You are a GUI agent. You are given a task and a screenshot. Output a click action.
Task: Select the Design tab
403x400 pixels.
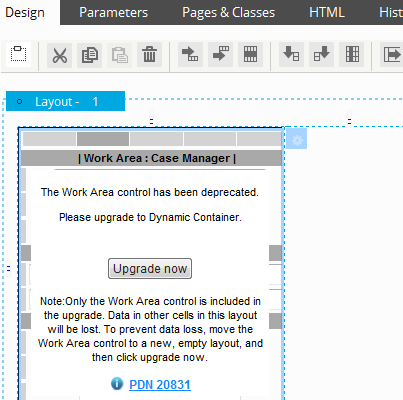[x=25, y=13]
